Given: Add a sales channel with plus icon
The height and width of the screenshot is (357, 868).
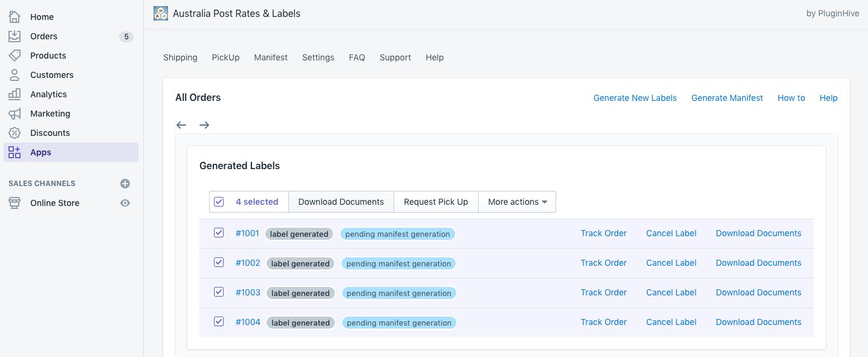Looking at the screenshot, I should pos(125,184).
